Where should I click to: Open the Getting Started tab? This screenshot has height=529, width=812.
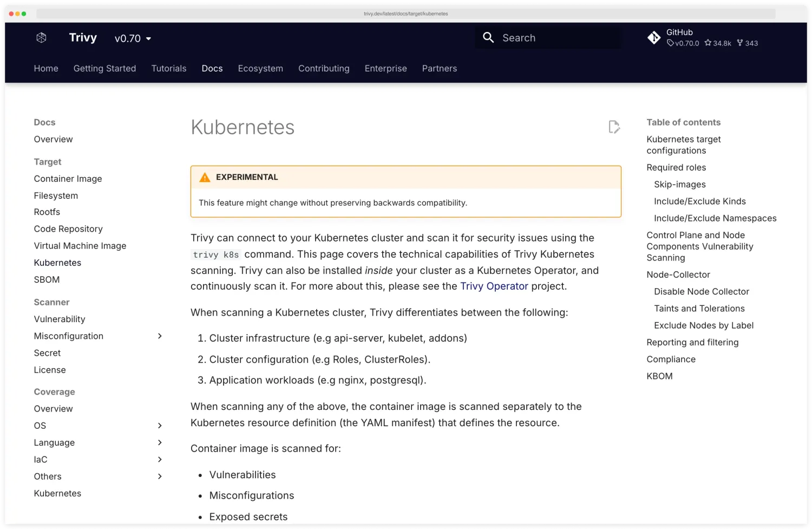point(104,68)
